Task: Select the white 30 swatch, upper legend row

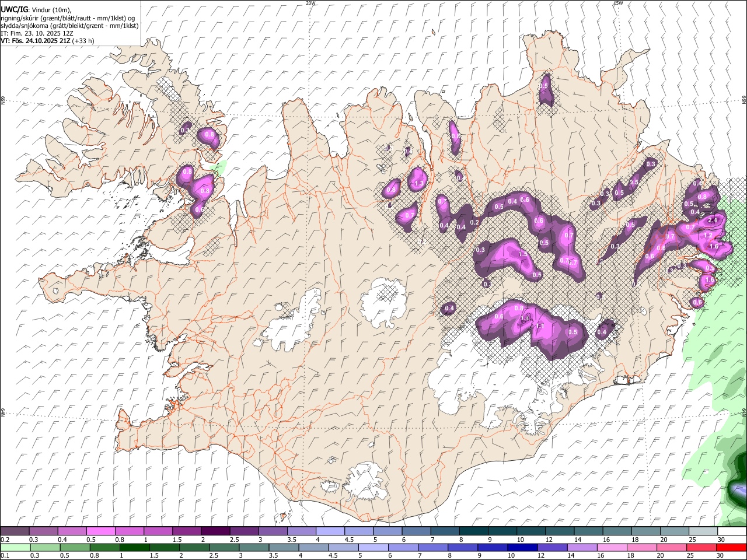Action: pos(732,531)
